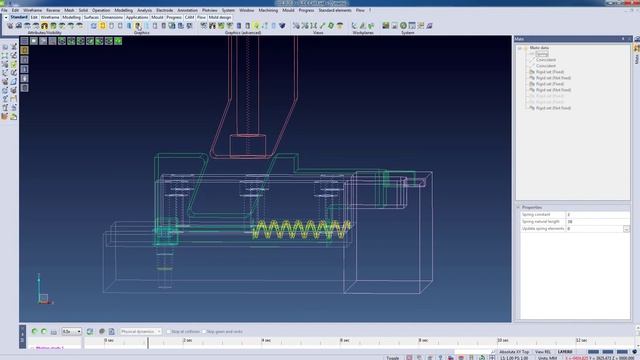Click the 10 sec mark on the timeline
The height and width of the screenshot is (360, 640).
pos(502,340)
